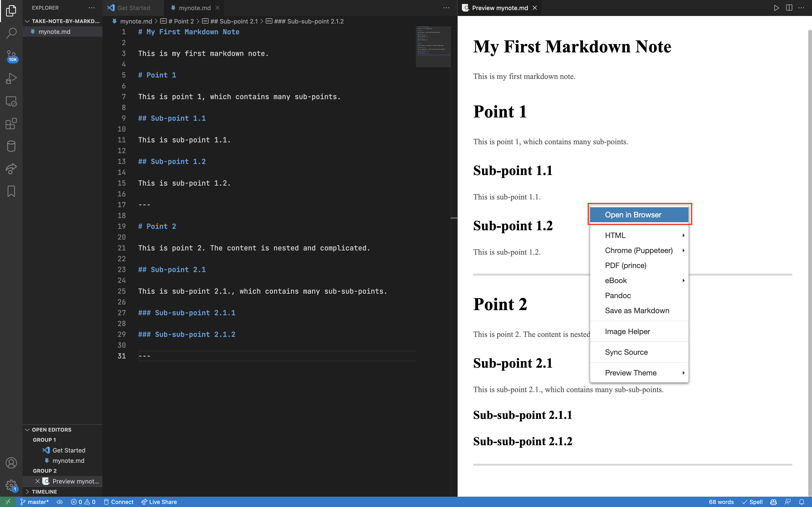
Task: Open the Explorer view in activity bar
Action: (11, 11)
